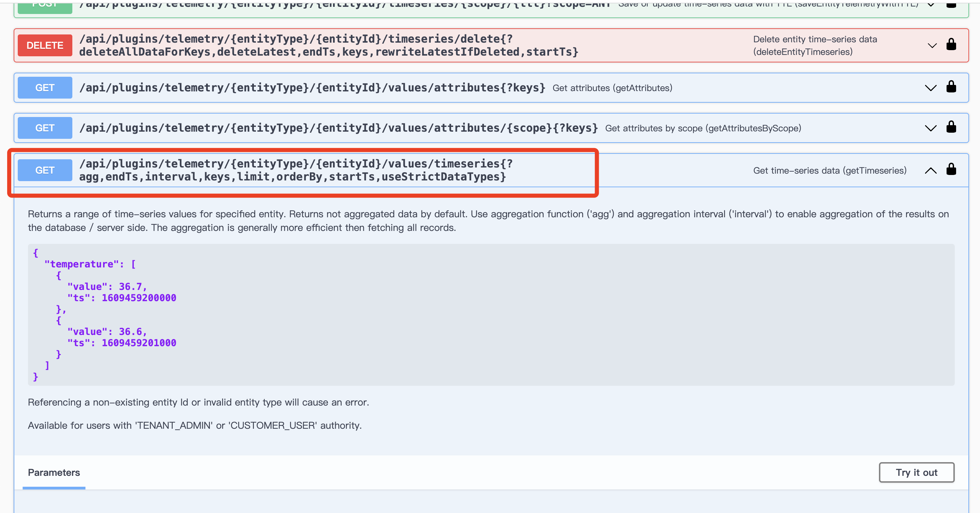Click 'Get time-series data (getTimeseries)' text
The width and height of the screenshot is (980, 513).
830,170
